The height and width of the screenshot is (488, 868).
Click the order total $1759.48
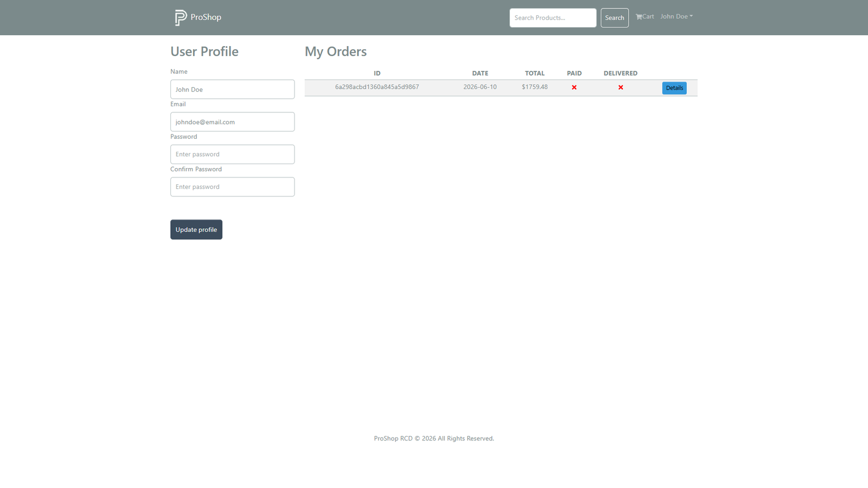point(535,87)
